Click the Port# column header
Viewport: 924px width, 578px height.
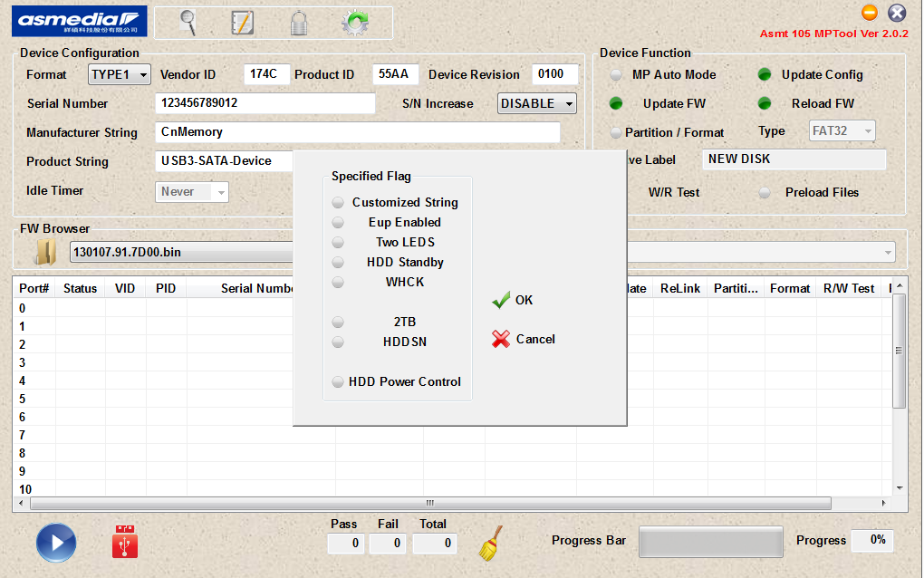(x=34, y=288)
